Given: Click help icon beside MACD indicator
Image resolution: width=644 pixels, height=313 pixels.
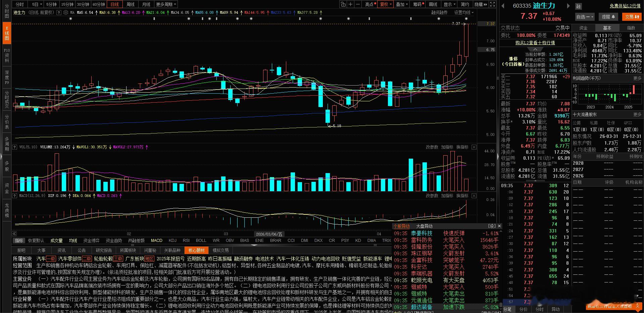Looking at the screenshot, I should click(15, 196).
